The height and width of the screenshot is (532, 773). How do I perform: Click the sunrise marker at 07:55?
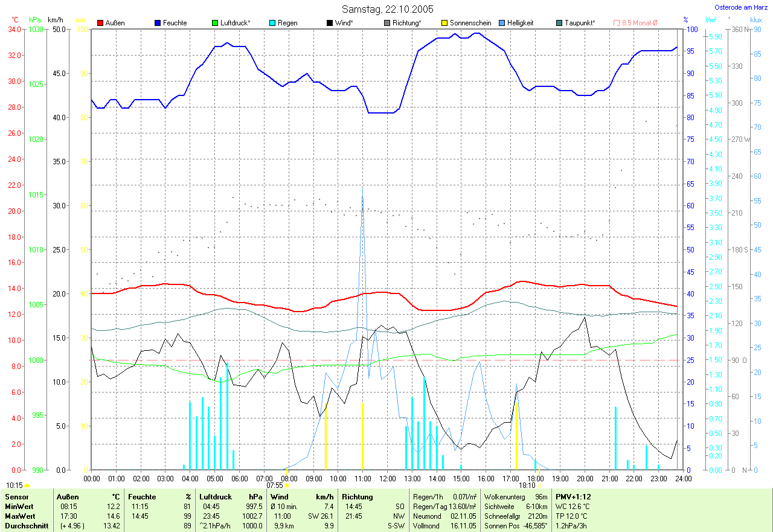click(287, 485)
